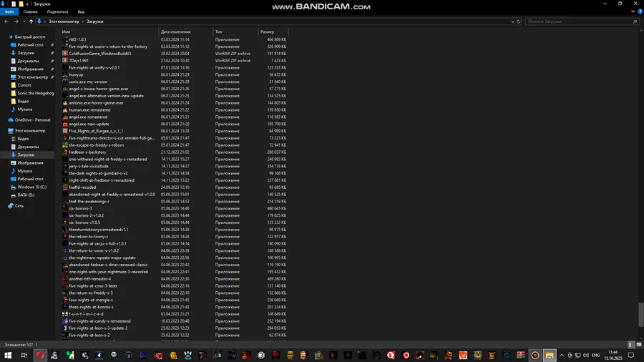
Task: Click the Forward navigation arrow
Action: (16, 21)
